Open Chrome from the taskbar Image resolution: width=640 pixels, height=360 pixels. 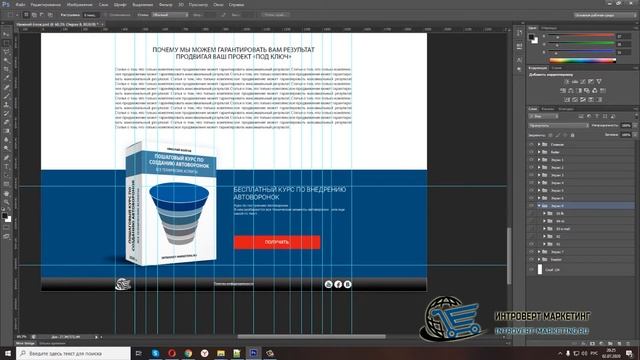point(188,353)
